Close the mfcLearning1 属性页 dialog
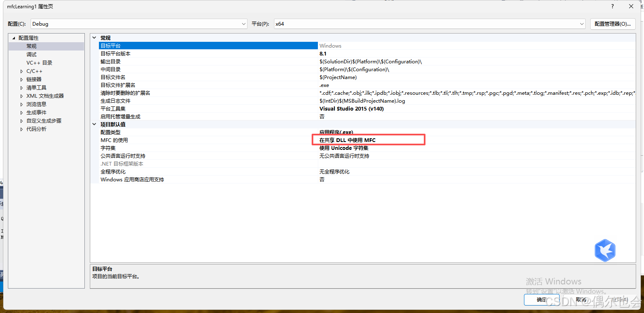The height and width of the screenshot is (313, 644). 631,6
